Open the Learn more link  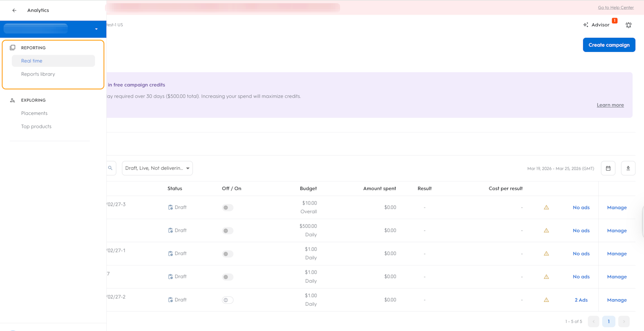(610, 105)
